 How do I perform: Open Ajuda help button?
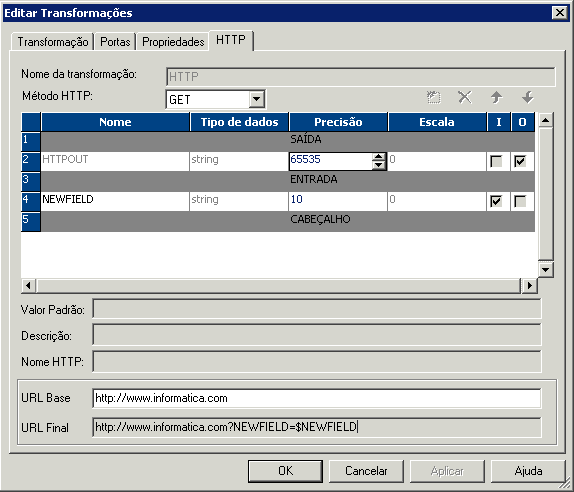coord(528,471)
